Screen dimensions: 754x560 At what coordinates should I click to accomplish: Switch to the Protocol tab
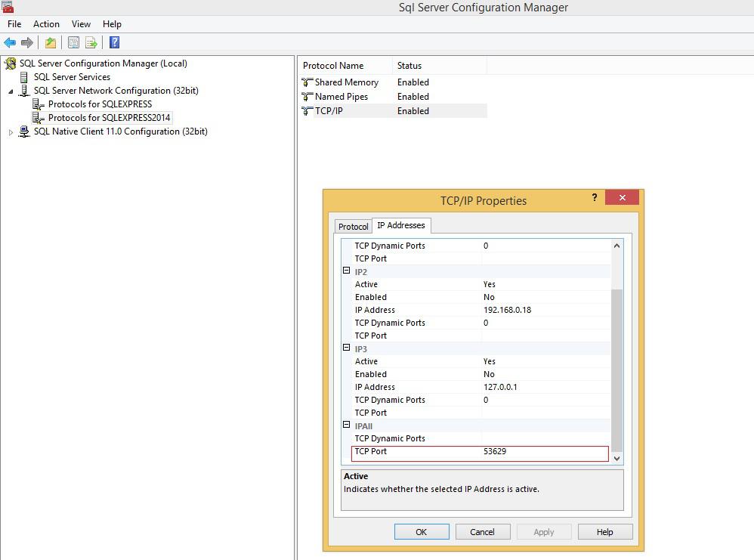354,227
